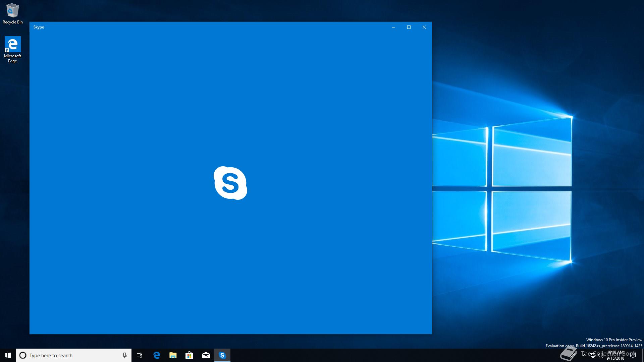644x362 pixels.
Task: Open the Mail app from taskbar
Action: pos(206,355)
